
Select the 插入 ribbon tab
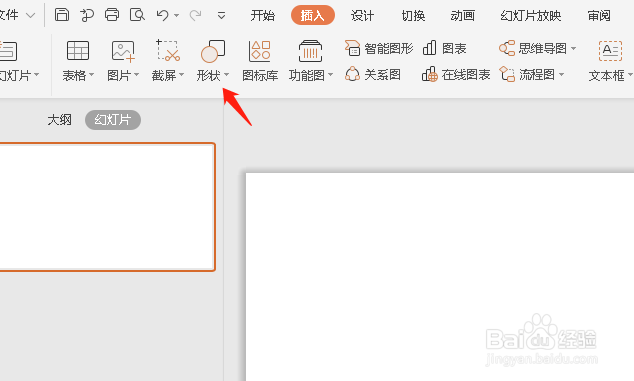[x=313, y=15]
